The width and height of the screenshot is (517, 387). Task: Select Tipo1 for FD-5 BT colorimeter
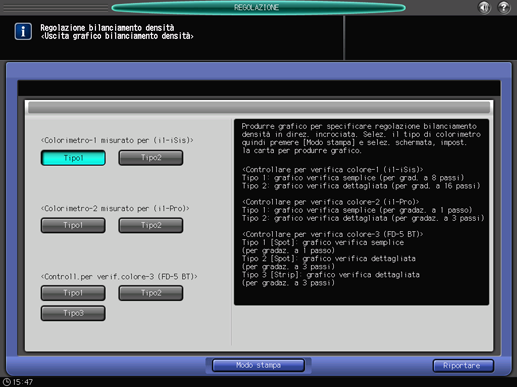73,293
